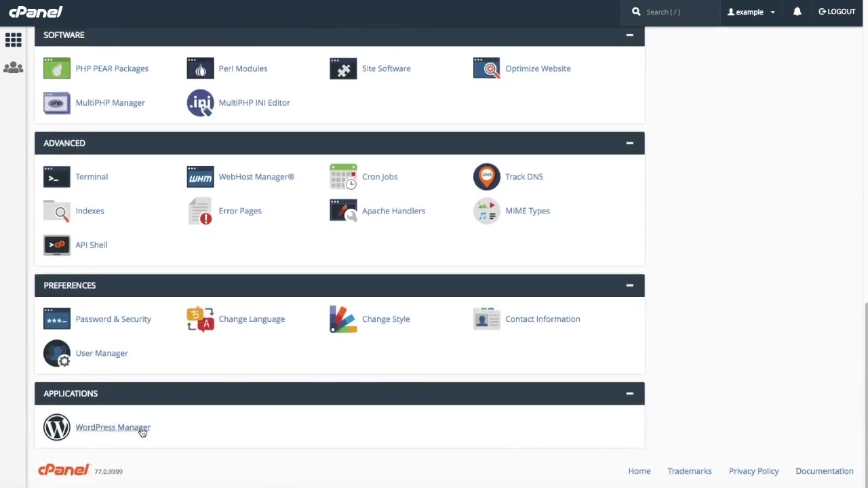This screenshot has width=868, height=488.
Task: Click the Change Style swatches icon
Action: [343, 319]
